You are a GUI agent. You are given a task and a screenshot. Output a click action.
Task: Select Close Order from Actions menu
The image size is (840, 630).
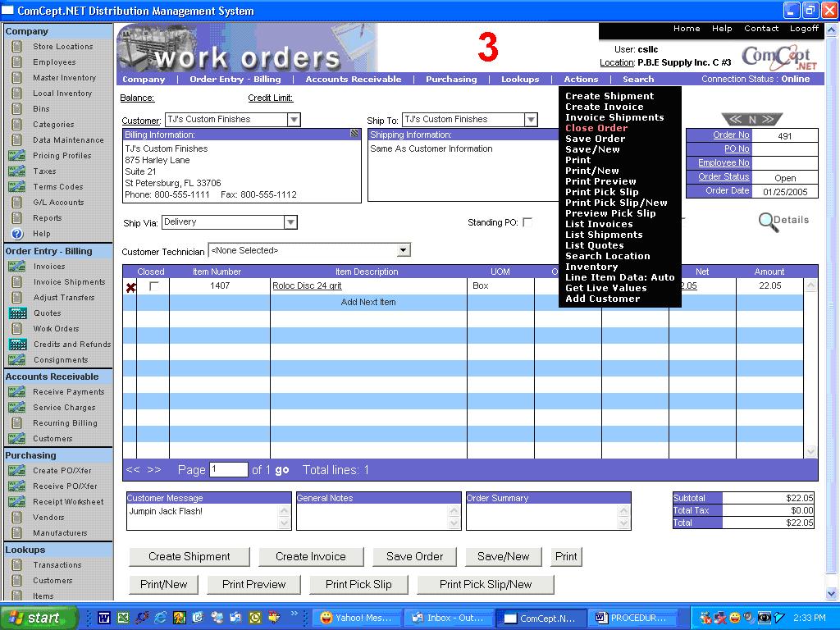pos(596,128)
